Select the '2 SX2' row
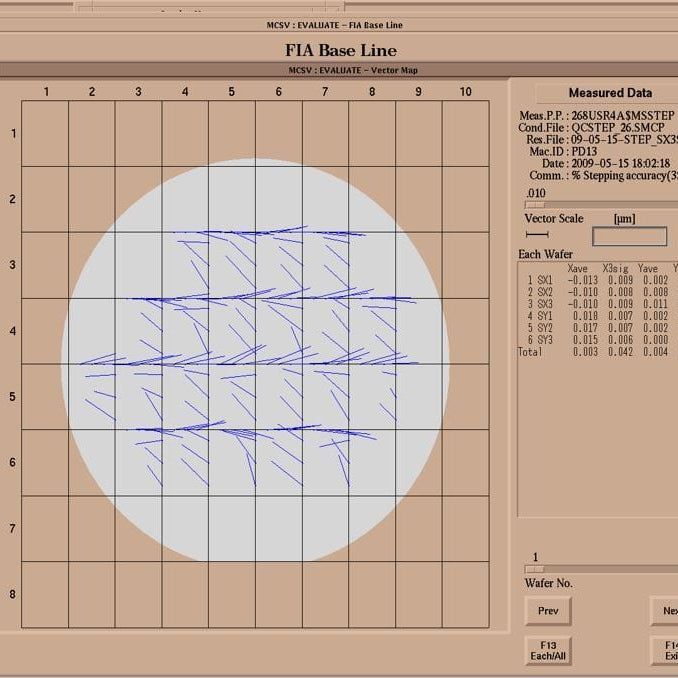The height and width of the screenshot is (678, 678). coord(598,292)
